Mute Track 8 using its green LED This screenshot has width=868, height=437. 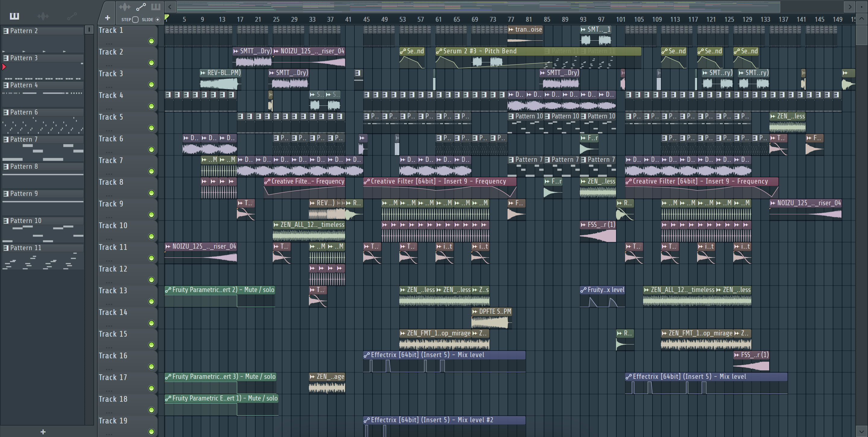click(151, 193)
